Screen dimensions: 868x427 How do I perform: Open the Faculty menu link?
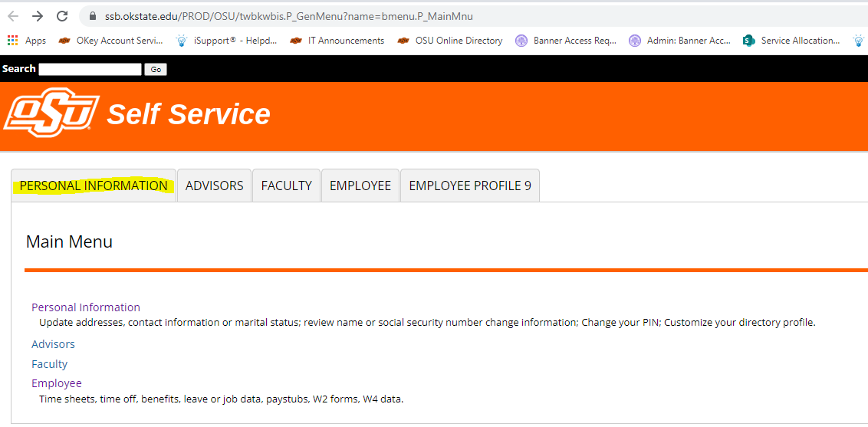click(x=49, y=364)
